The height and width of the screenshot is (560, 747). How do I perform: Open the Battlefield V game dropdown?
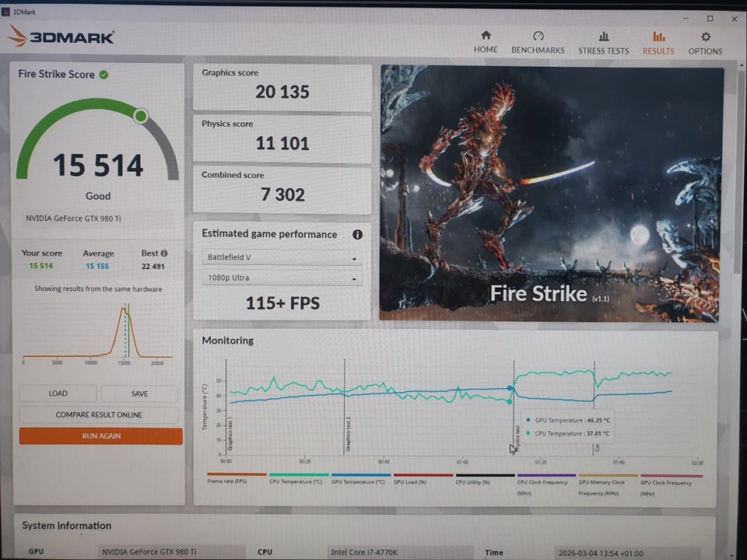pos(282,258)
